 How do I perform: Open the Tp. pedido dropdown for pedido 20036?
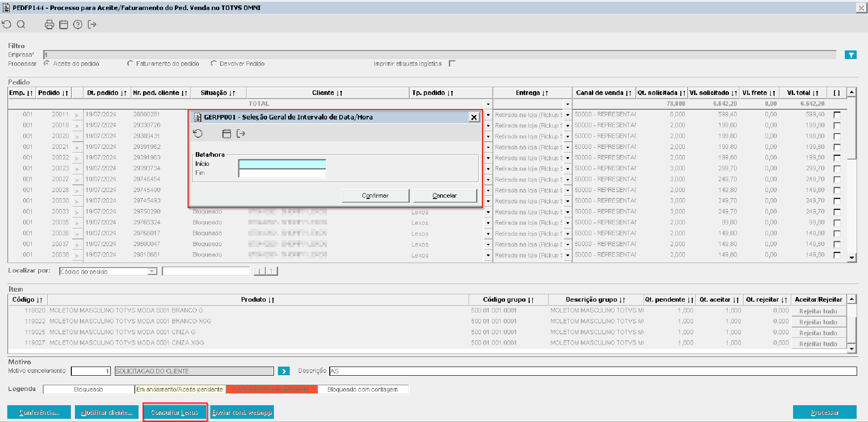488,234
